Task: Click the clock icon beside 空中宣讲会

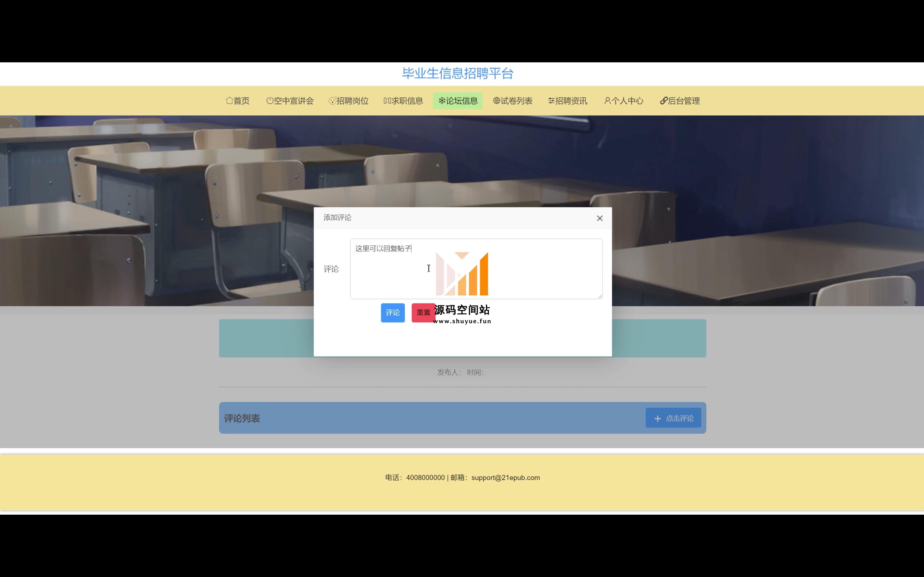Action: (270, 101)
